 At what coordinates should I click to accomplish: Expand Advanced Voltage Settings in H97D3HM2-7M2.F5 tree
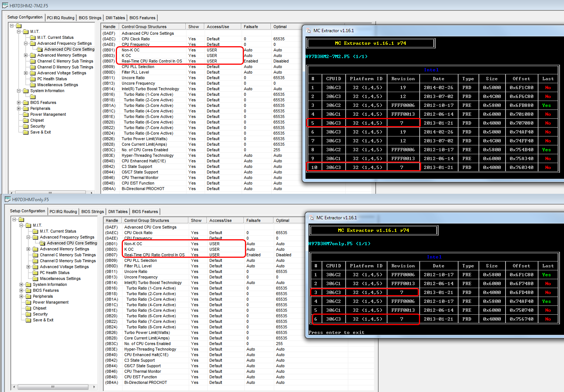coord(26,73)
